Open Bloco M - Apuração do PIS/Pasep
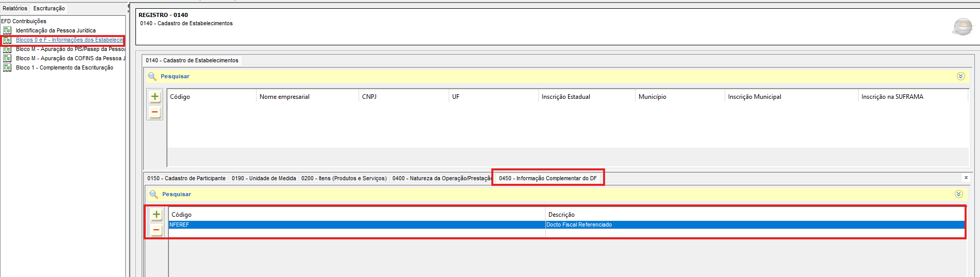The width and height of the screenshot is (980, 277). pyautogui.click(x=70, y=49)
